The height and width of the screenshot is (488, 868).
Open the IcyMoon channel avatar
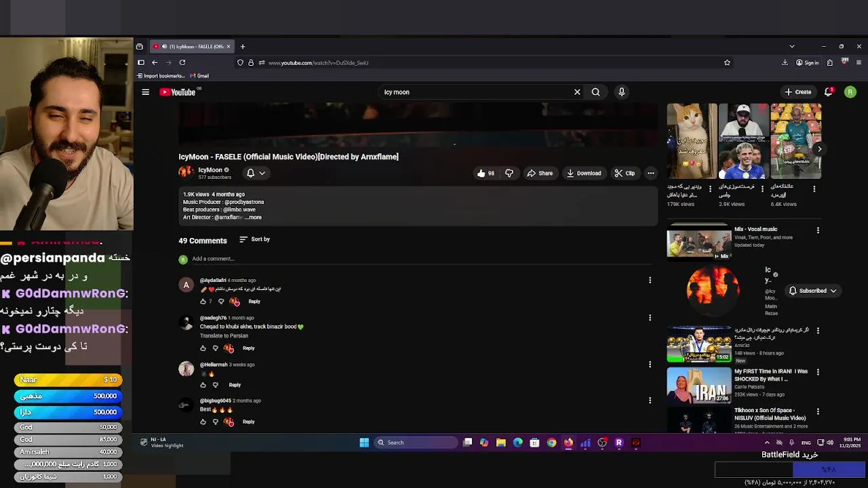point(186,171)
